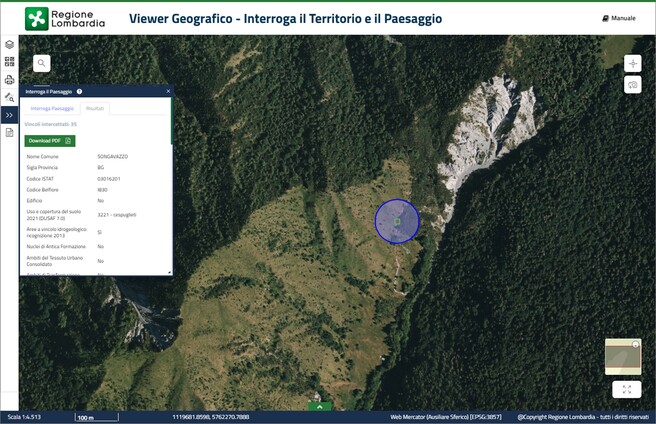
Task: Click the Nuclei di Antica Formazione label
Action: pos(56,247)
